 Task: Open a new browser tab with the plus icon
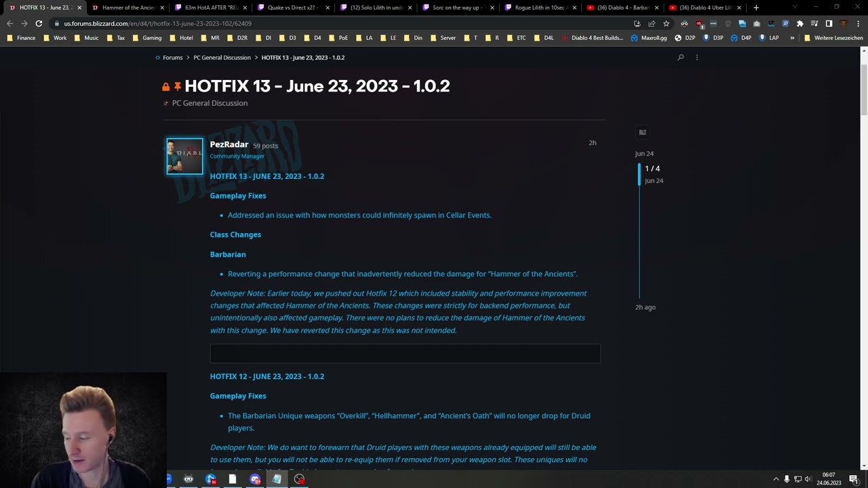(756, 7)
